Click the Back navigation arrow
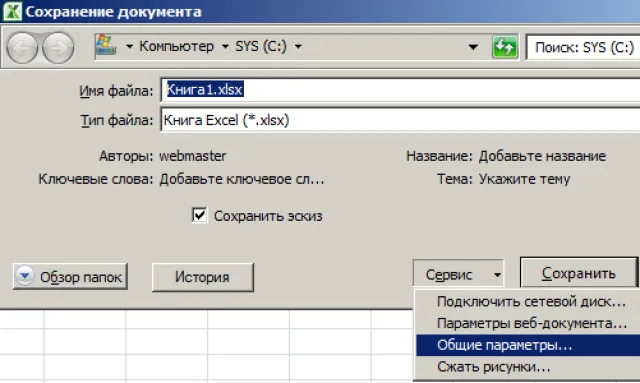 [x=22, y=48]
